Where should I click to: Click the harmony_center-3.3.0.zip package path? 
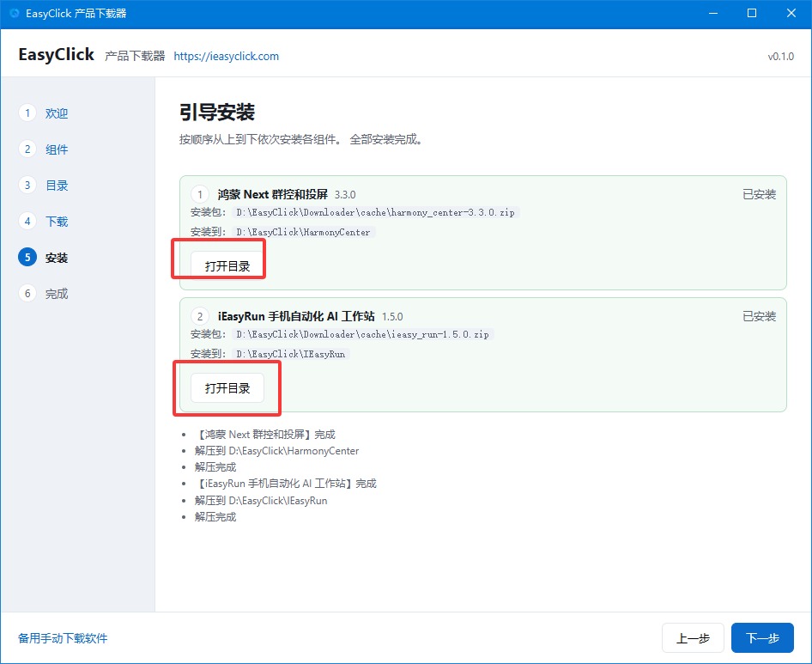(375, 212)
